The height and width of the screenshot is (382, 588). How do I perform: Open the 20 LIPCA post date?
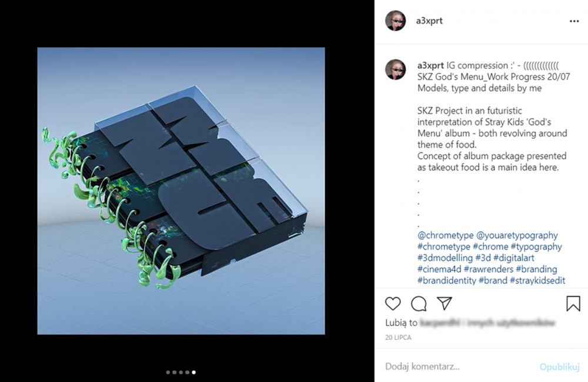398,337
